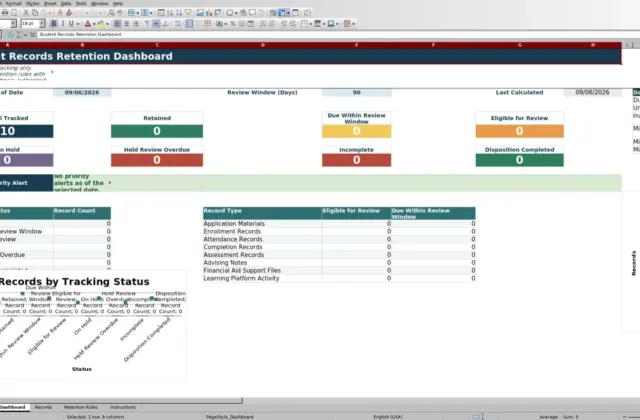640x420 pixels.
Task: Click the horizontal scrollbar above sheet tabs
Action: coord(121,401)
